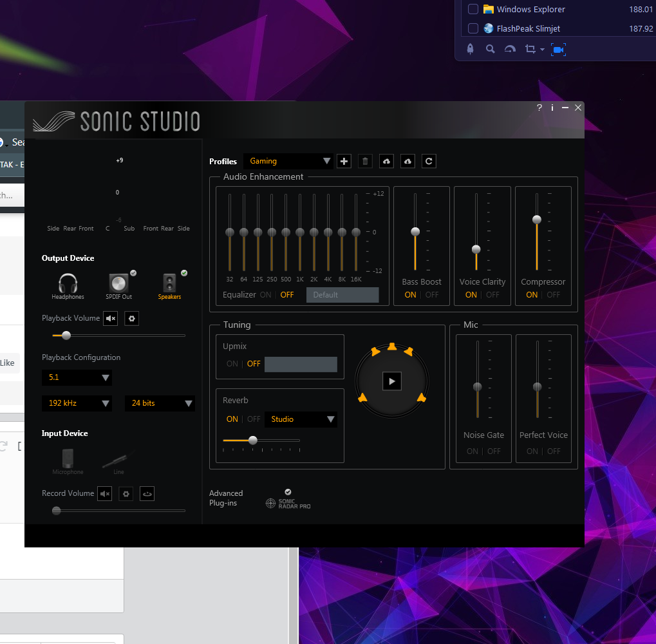Select Microphone input device icon
This screenshot has height=644, width=656.
pos(68,459)
